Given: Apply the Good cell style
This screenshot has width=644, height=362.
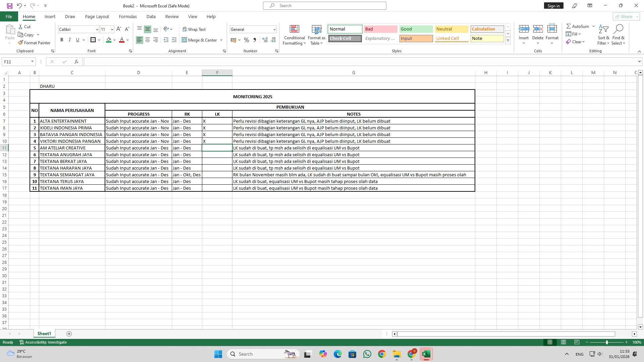Looking at the screenshot, I should (416, 29).
